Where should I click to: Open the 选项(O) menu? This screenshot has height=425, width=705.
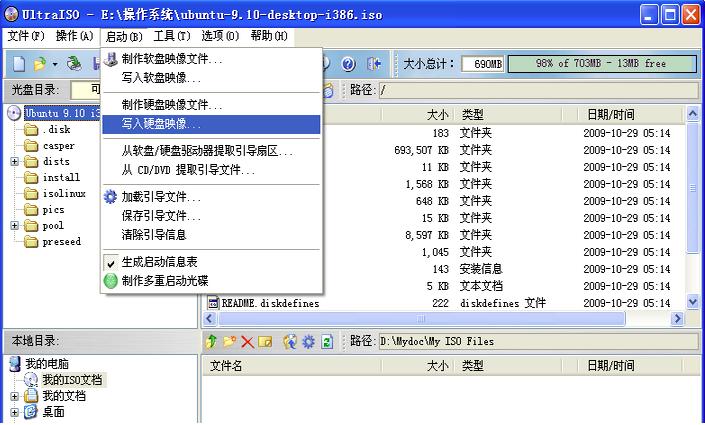(220, 36)
